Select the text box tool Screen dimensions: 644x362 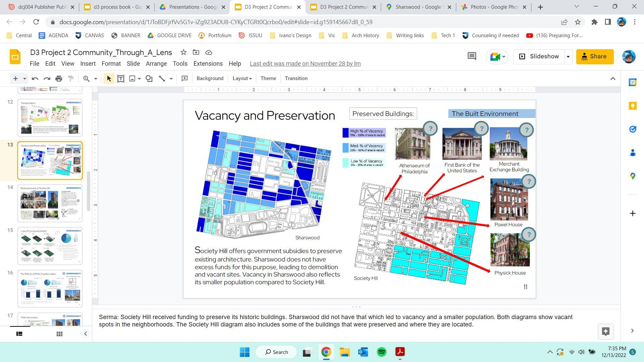point(121,78)
